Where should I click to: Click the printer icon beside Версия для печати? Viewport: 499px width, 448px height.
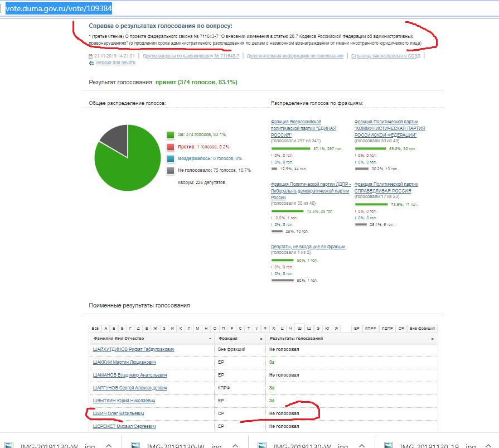[x=91, y=63]
